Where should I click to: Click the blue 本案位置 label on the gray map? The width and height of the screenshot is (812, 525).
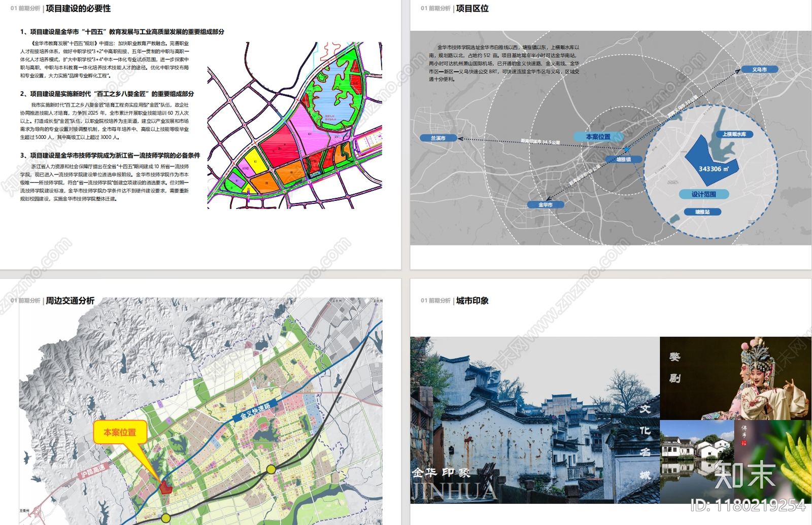coord(598,137)
